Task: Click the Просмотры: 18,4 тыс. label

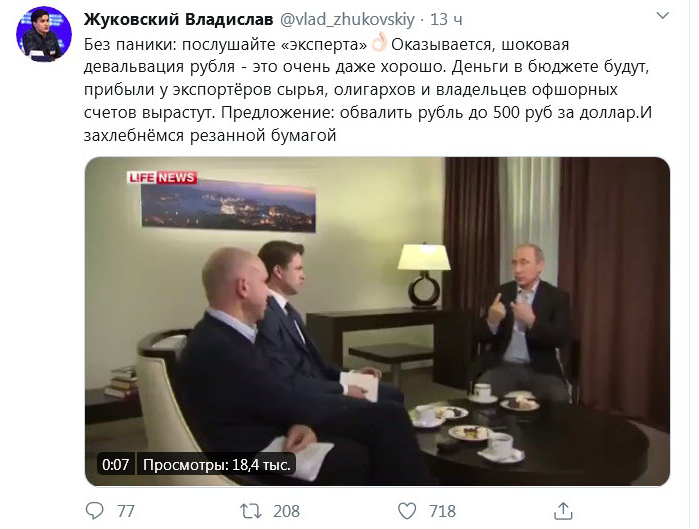Action: click(217, 465)
